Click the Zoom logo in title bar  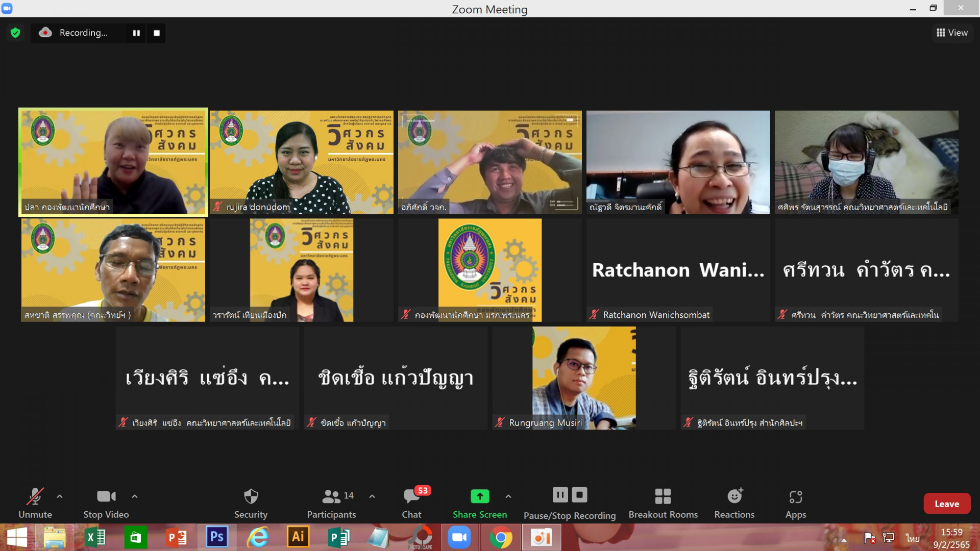coord(7,8)
